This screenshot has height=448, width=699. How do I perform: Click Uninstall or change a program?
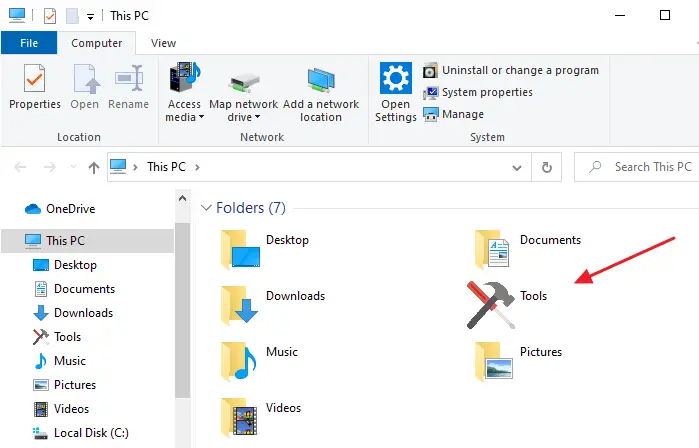(510, 70)
